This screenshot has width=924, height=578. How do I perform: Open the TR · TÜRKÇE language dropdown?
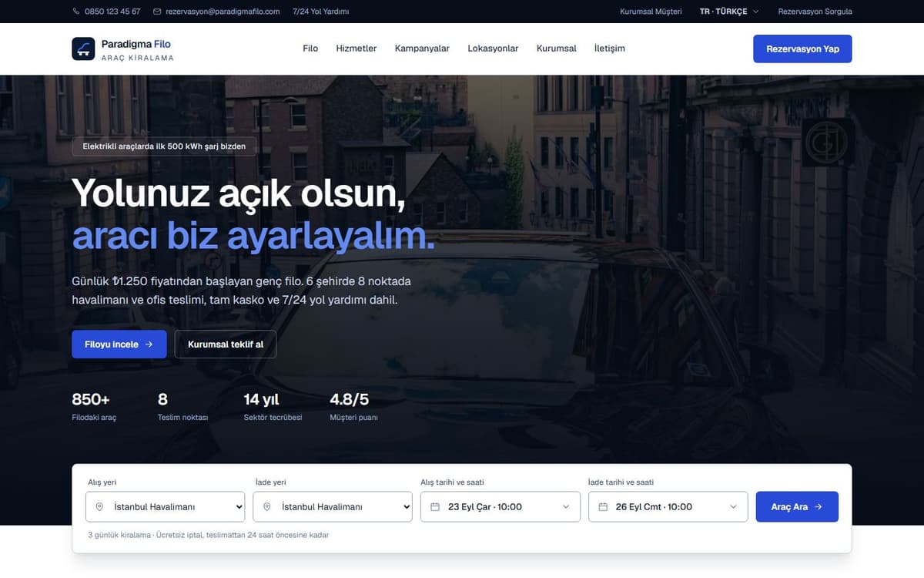click(x=729, y=12)
